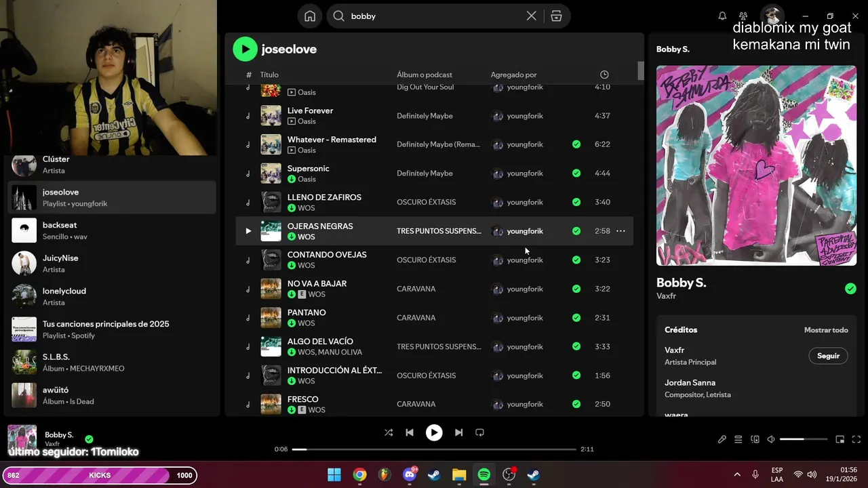868x488 pixels.
Task: Open the user profile avatar menu
Action: coord(771,15)
